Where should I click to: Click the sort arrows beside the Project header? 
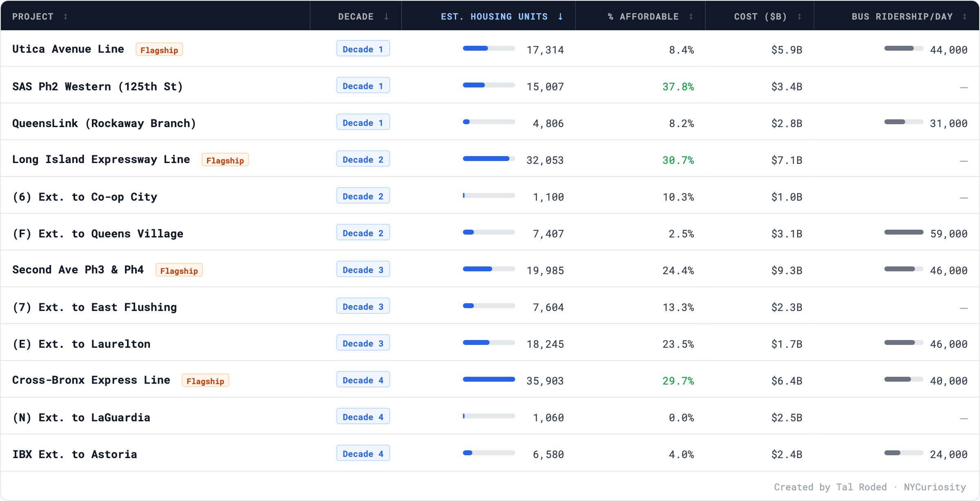[65, 17]
